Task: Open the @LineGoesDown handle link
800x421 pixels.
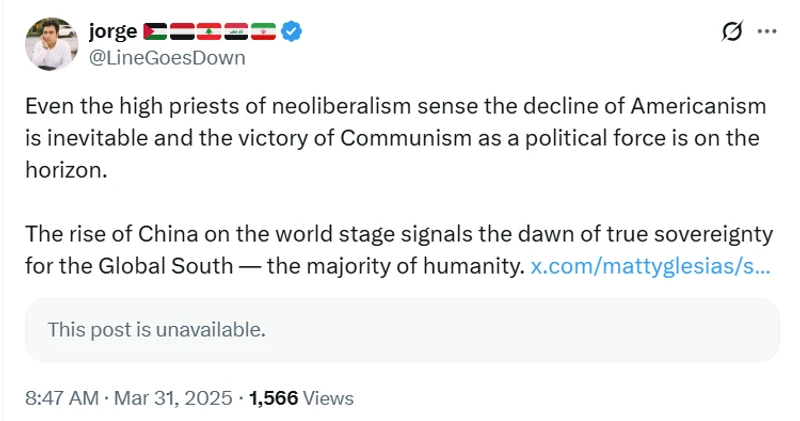Action: coord(166,58)
